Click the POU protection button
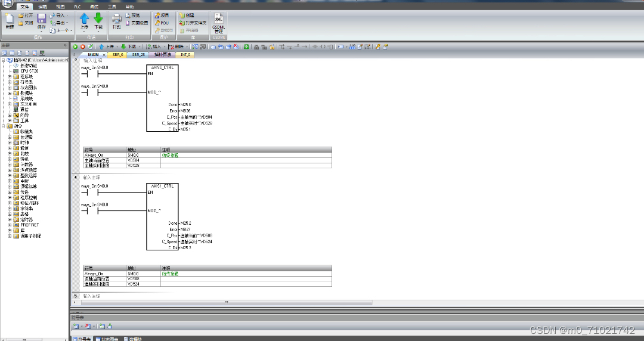 (x=162, y=23)
